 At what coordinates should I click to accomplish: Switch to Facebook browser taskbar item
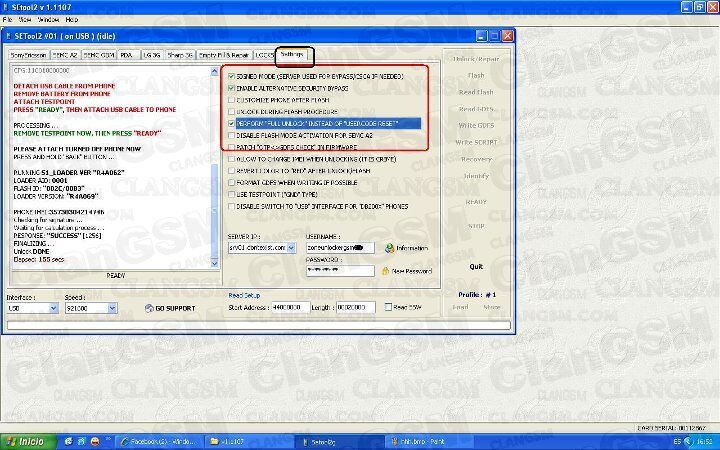[x=158, y=442]
